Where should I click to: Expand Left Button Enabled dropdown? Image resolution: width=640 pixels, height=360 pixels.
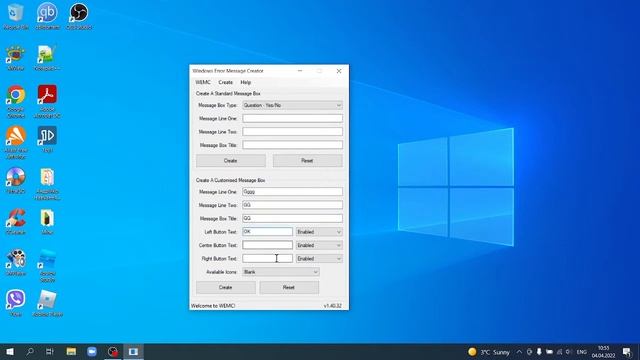click(319, 232)
